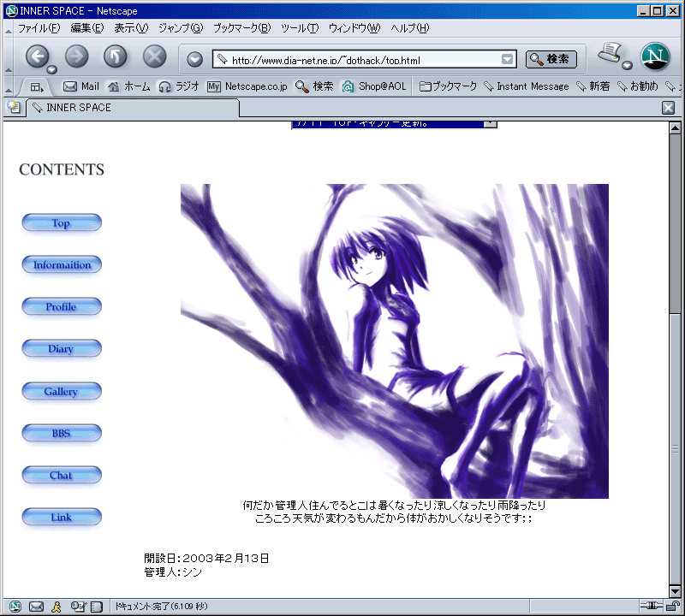Screen dimensions: 685x616
Task: Open the ツール(T) menu
Action: pos(300,28)
